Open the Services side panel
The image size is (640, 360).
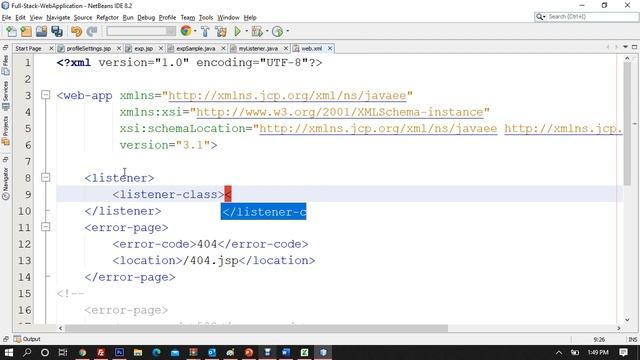point(5,96)
